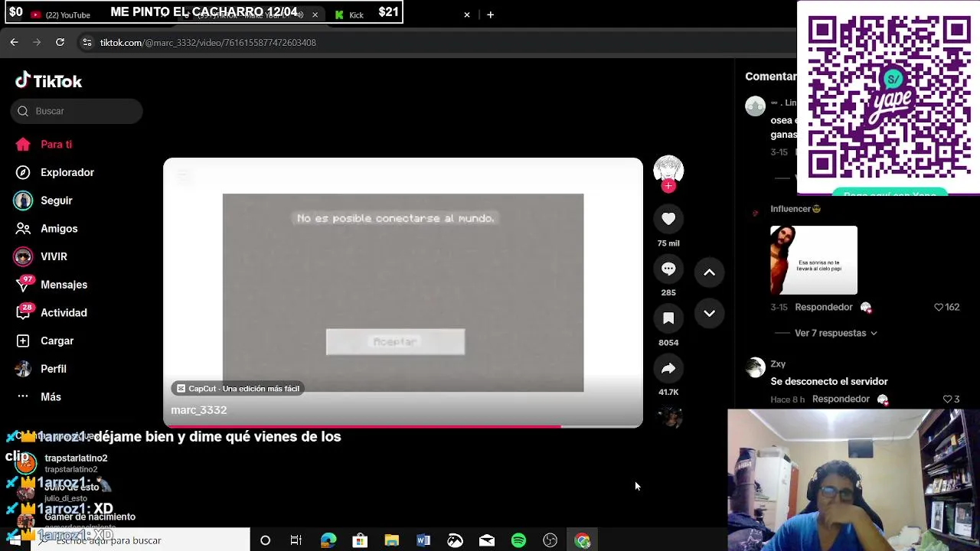Open Microsoft Edge from taskbar
The height and width of the screenshot is (551, 980).
coord(328,540)
